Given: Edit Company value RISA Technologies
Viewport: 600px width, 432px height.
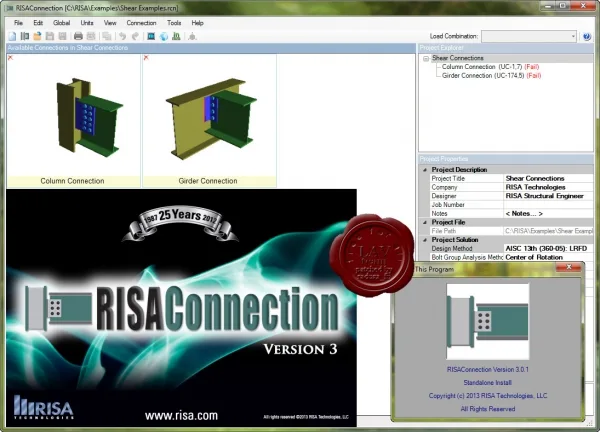Looking at the screenshot, I should 548,187.
